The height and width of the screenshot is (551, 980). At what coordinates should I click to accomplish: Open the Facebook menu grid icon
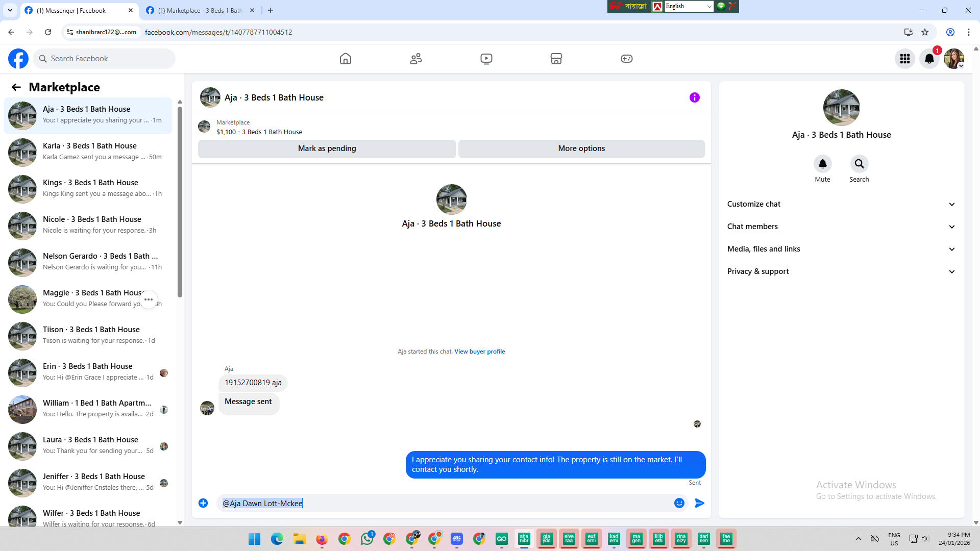click(x=905, y=59)
